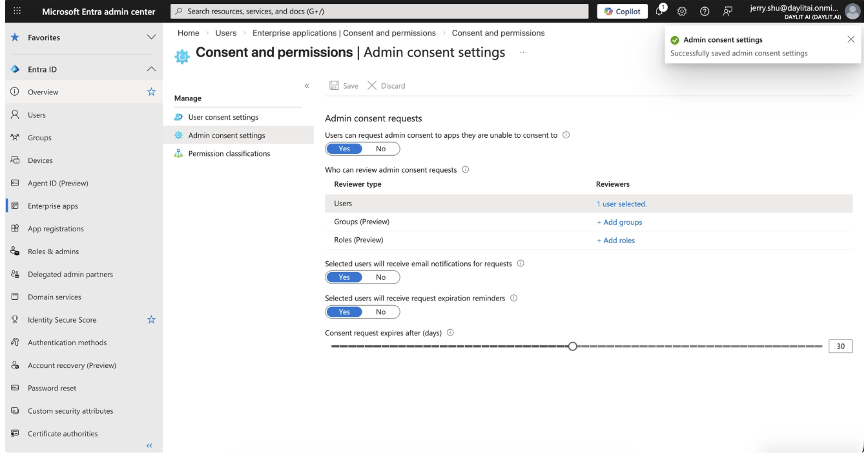Click info icon beside expiration reminders setting

coord(514,299)
